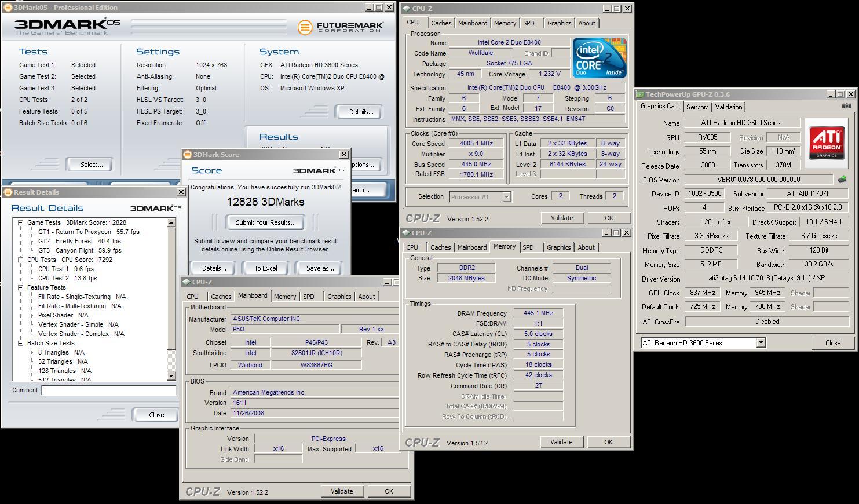Click the To Excel button
Screen dimensions: 859x504
click(x=266, y=268)
